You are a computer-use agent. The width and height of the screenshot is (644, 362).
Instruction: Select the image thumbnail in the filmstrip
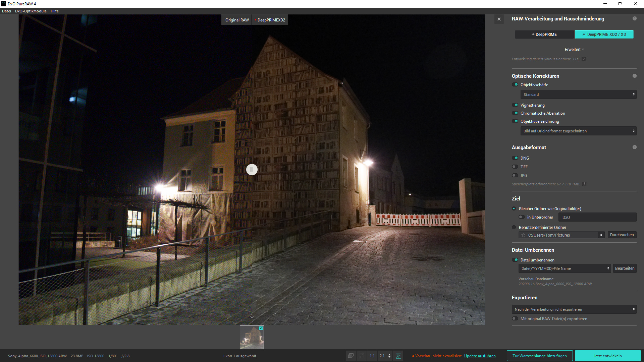coord(252,338)
